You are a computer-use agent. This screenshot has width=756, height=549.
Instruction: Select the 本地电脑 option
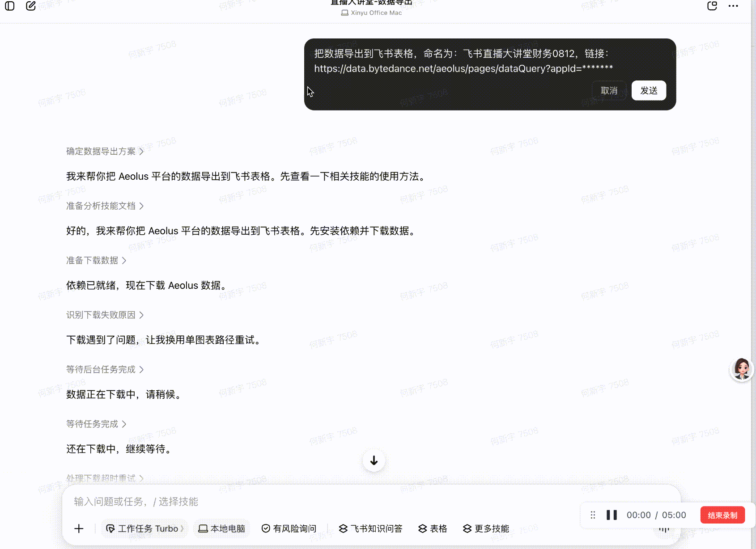pyautogui.click(x=222, y=528)
